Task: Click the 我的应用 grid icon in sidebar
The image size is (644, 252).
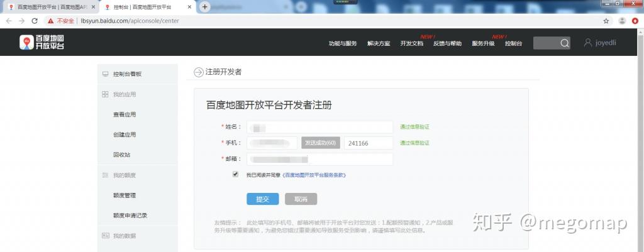Action: pyautogui.click(x=105, y=94)
